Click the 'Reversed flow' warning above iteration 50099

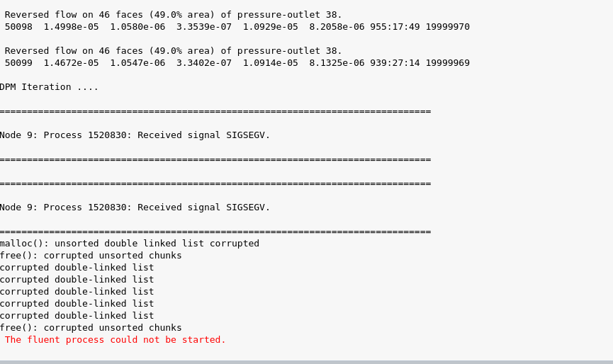pos(173,51)
